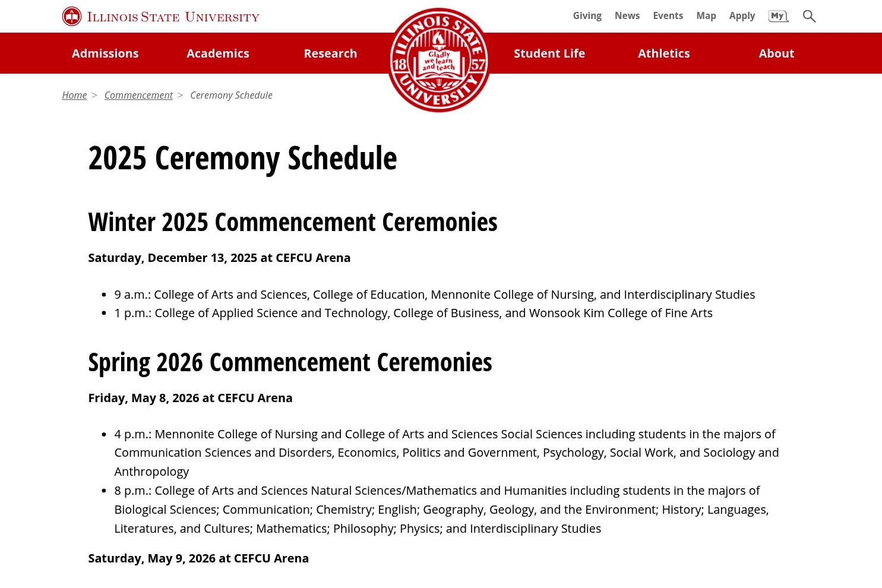882x588 pixels.
Task: Click the Illinois State University wordmark
Action: 173,17
